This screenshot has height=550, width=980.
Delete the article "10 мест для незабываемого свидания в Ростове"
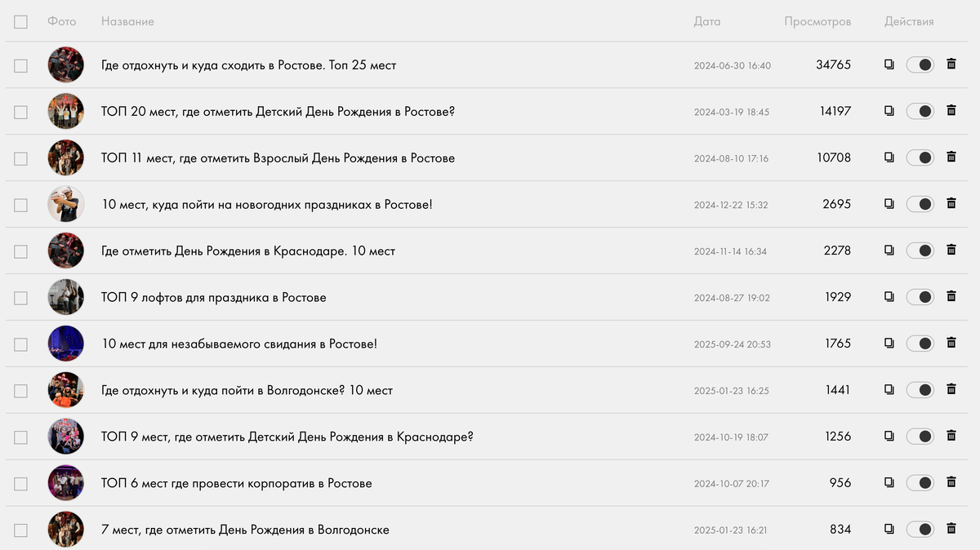click(952, 344)
